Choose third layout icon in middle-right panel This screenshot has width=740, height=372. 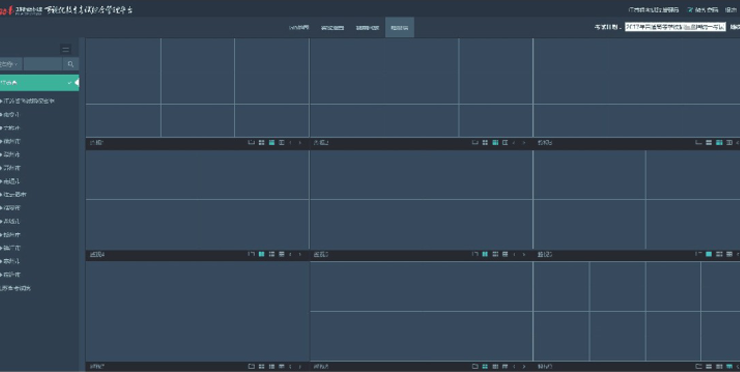pos(719,254)
